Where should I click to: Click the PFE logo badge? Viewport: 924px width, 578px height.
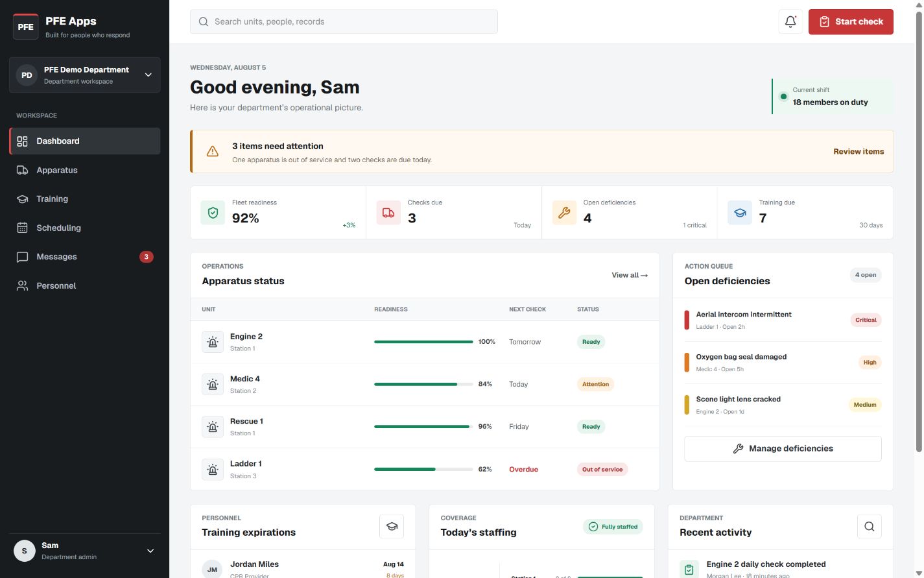[26, 27]
